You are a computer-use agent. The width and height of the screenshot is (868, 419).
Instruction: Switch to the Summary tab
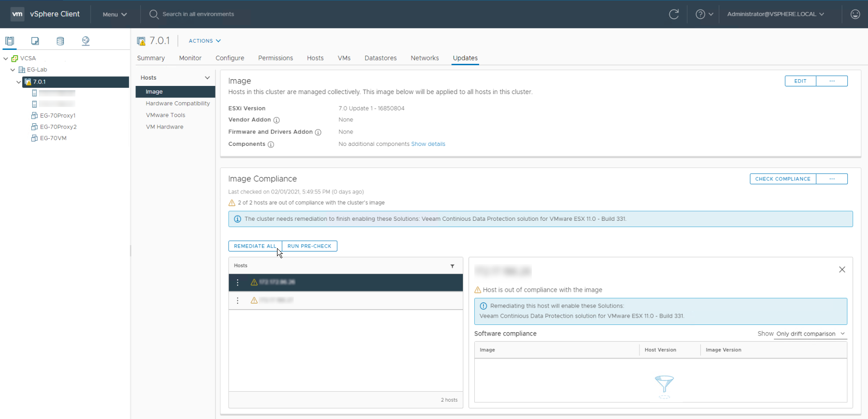click(x=151, y=58)
